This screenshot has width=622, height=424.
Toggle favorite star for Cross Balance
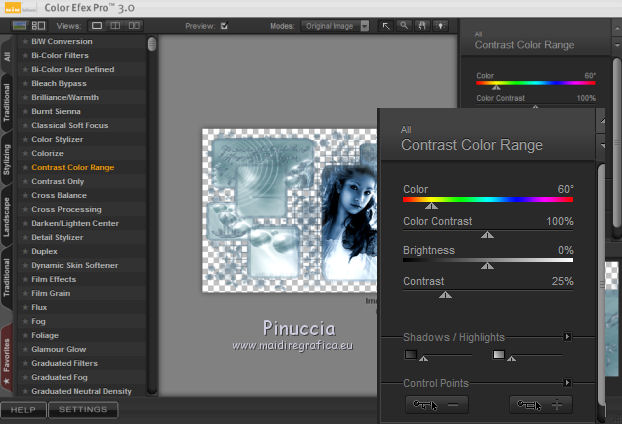coord(25,195)
